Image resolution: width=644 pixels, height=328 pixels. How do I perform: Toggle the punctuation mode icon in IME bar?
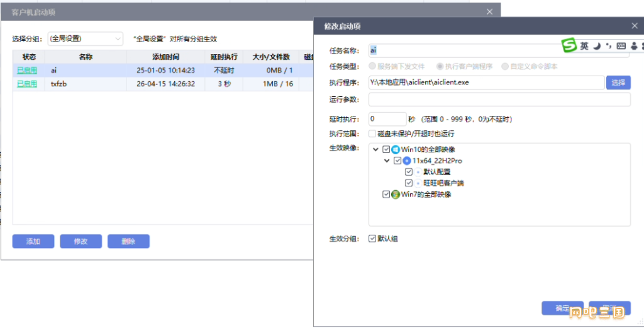coord(609,46)
